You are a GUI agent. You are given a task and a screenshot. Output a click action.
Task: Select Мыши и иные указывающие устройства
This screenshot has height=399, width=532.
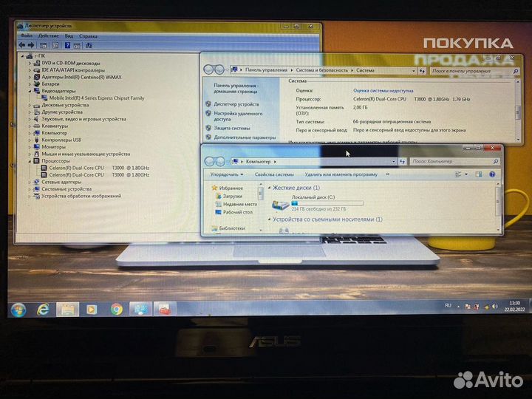pyautogui.click(x=86, y=154)
